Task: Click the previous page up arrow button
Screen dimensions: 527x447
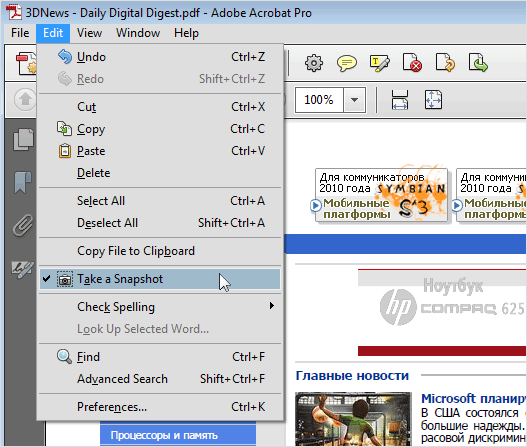Action: 25,99
